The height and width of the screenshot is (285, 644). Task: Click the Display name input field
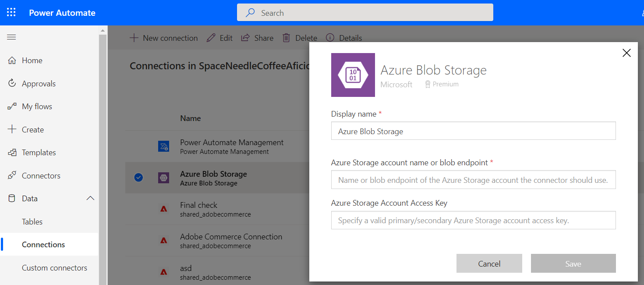tap(473, 131)
